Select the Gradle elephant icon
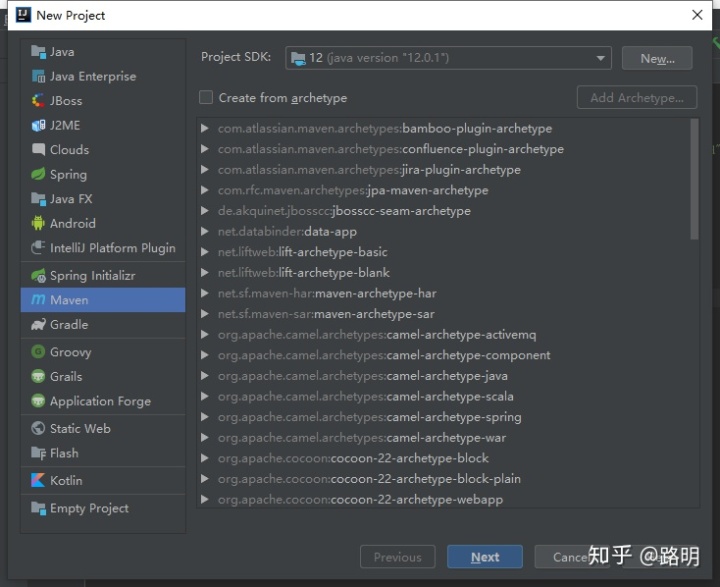The height and width of the screenshot is (587, 720). coord(38,324)
